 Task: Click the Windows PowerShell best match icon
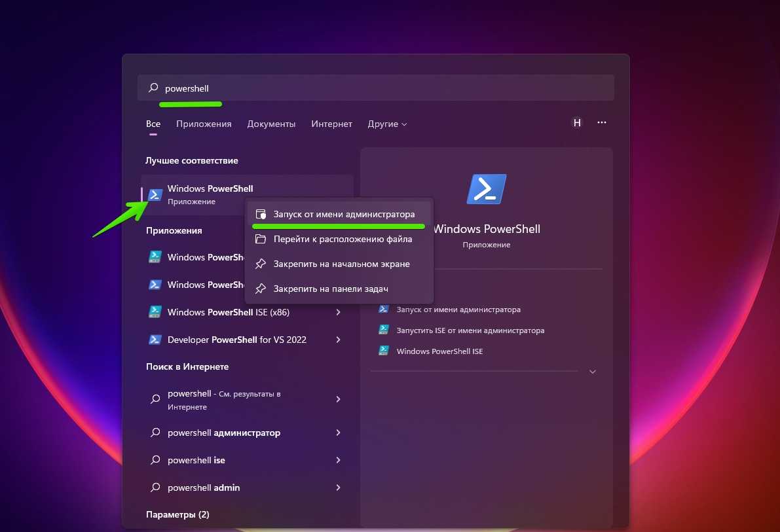155,194
